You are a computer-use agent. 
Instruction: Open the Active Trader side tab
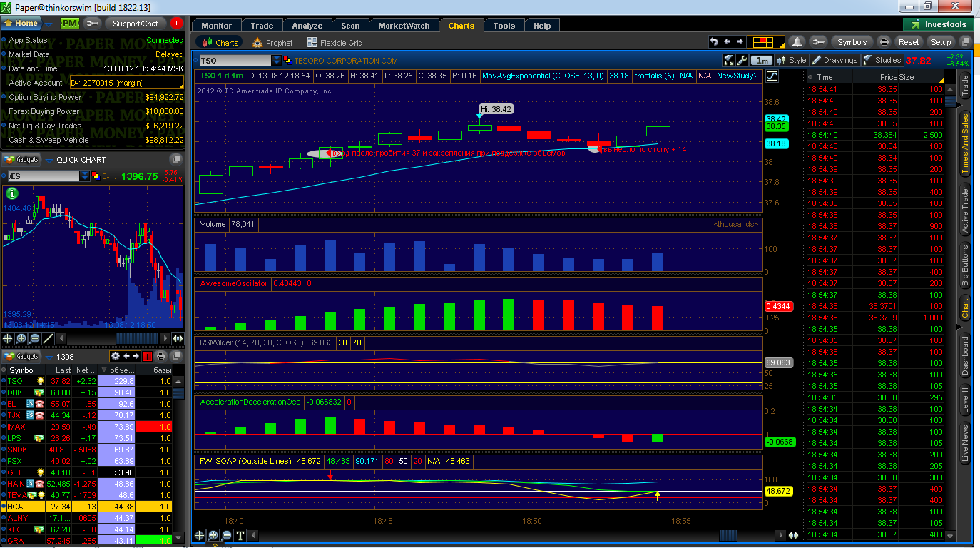966,209
